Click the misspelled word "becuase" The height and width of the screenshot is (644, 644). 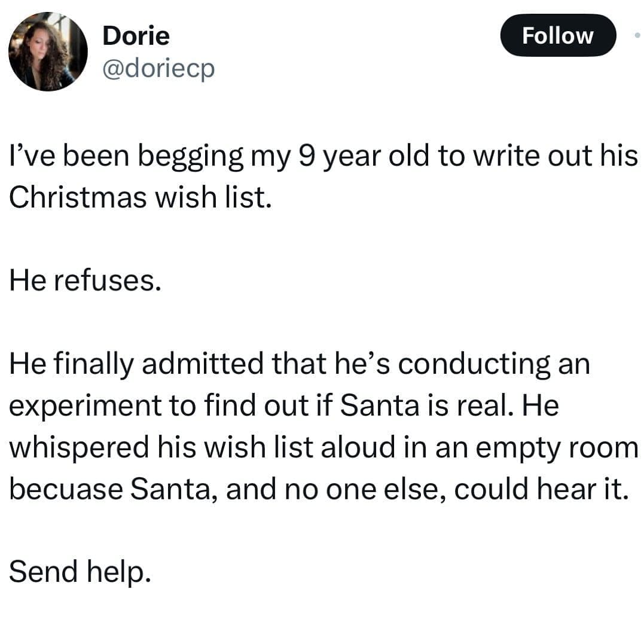[x=66, y=489]
